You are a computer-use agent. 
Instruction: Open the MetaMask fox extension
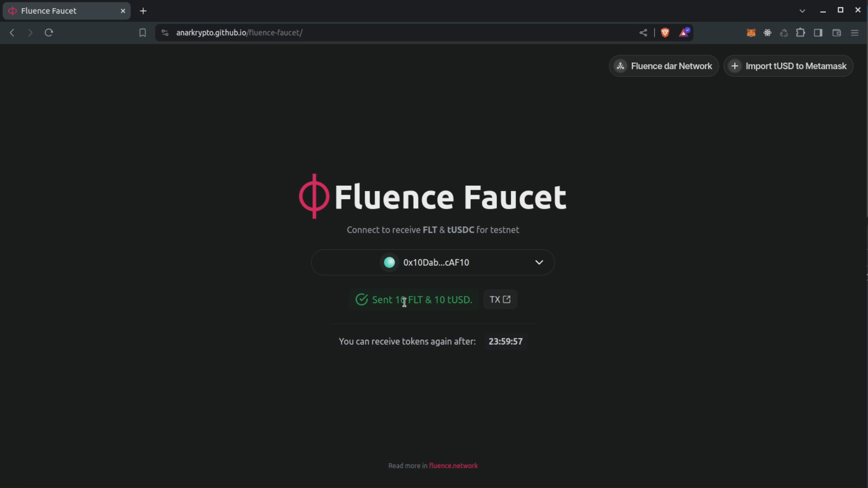point(751,33)
